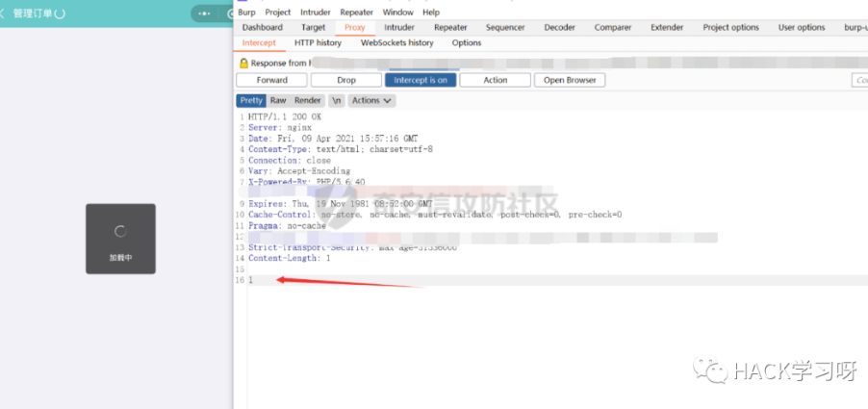Open the Window menu
Viewport: 868px width, 409px height.
point(398,13)
